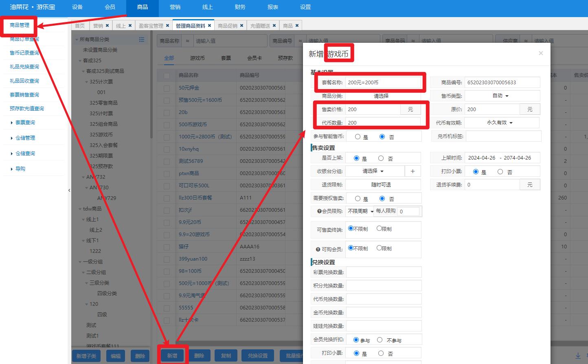Filter product list by 游戏币 tab
Viewport: 588px width, 364px height.
click(x=197, y=58)
